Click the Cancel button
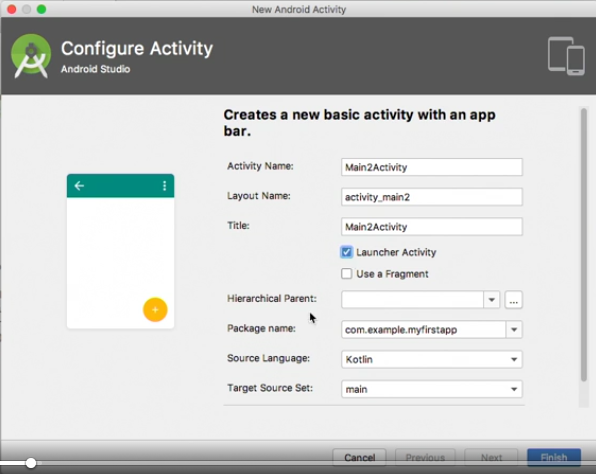596x474 pixels. tap(359, 457)
